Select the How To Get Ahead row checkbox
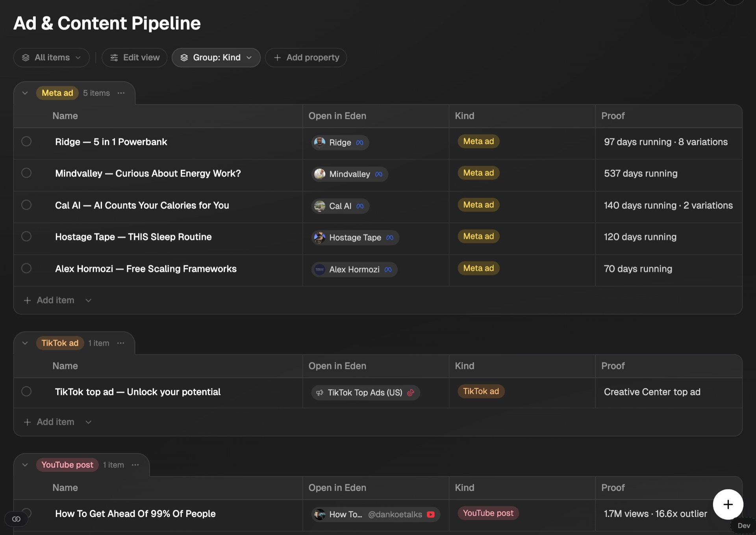 click(x=26, y=513)
